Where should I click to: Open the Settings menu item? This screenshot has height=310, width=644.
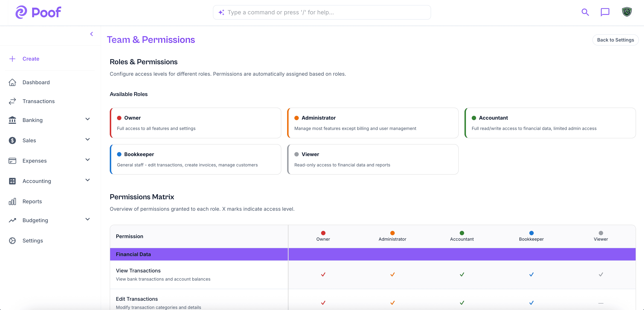[33, 240]
